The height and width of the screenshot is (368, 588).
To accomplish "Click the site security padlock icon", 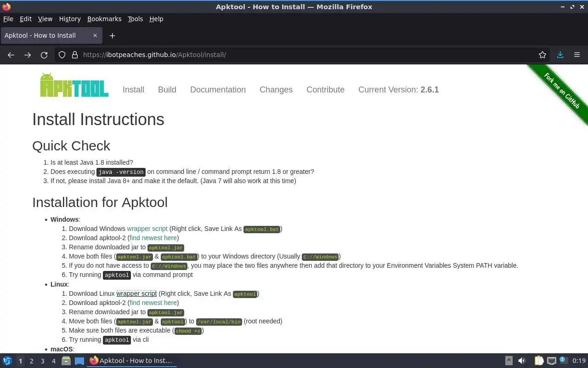I will pyautogui.click(x=75, y=55).
